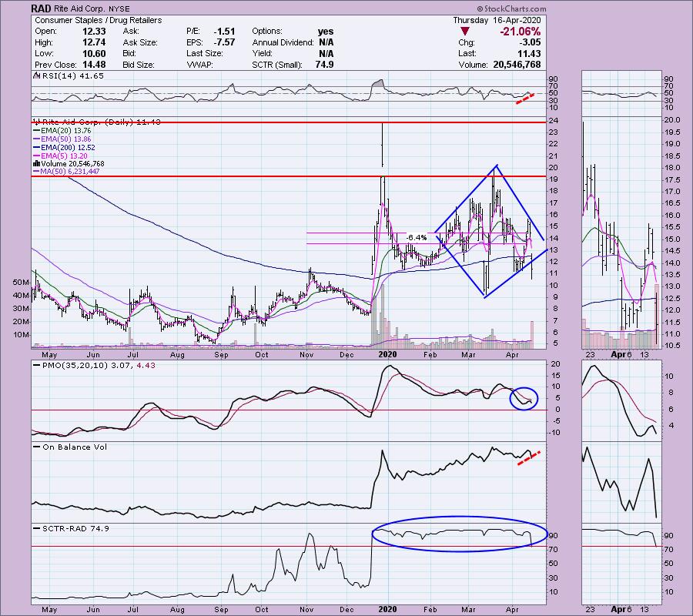The width and height of the screenshot is (693, 616).
Task: Click the NYSE exchange label
Action: pos(118,8)
